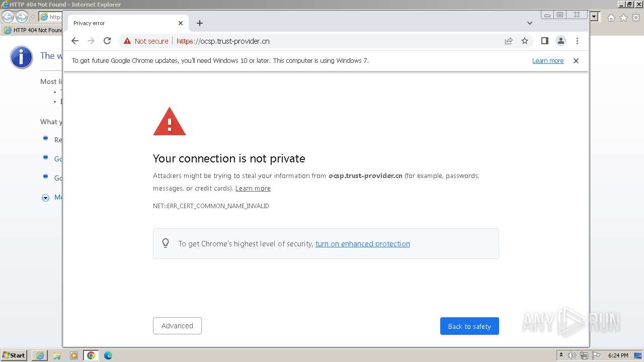Click the network tray icon

(584, 355)
